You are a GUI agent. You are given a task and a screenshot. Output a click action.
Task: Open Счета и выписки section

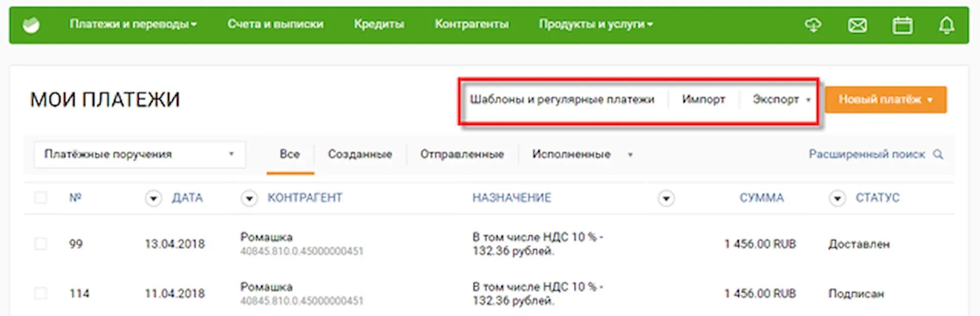coord(275,24)
